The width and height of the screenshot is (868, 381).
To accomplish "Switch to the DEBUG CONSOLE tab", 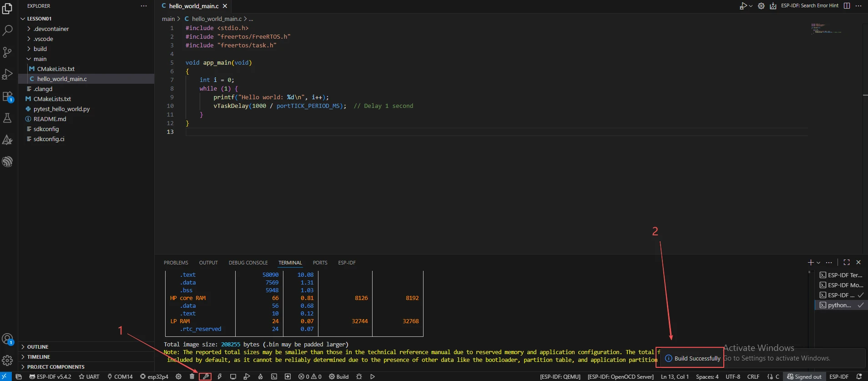I will (248, 263).
